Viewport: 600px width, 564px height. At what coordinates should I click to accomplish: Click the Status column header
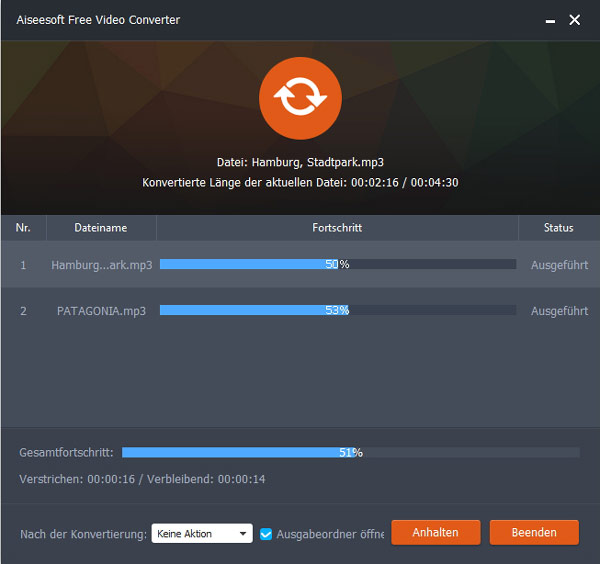[x=558, y=228]
